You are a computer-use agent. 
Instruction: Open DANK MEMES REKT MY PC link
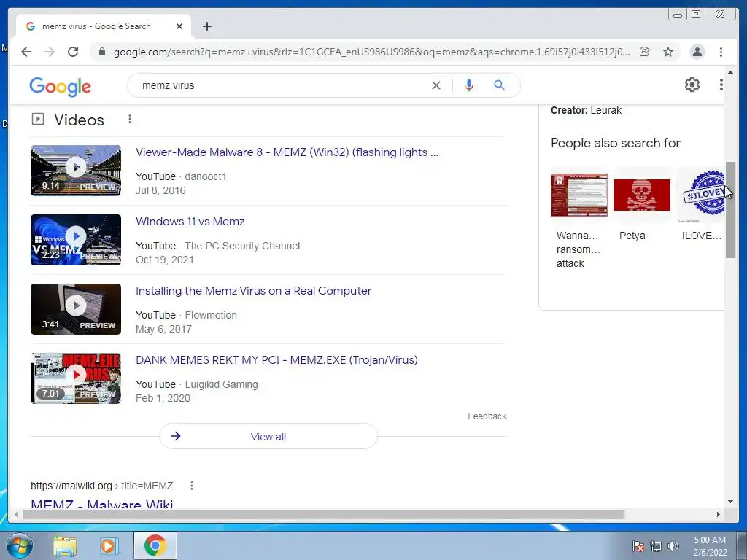pyautogui.click(x=276, y=360)
